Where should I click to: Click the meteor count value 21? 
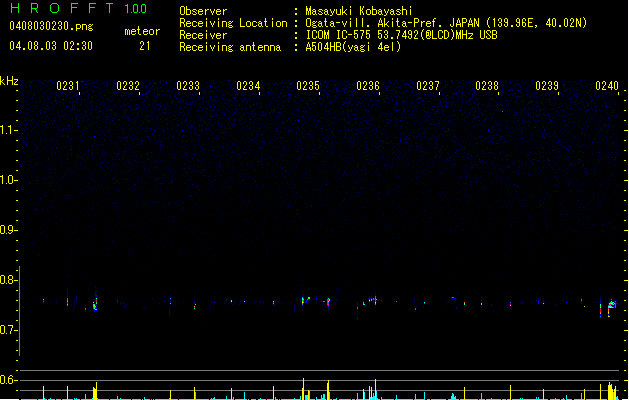(x=145, y=46)
